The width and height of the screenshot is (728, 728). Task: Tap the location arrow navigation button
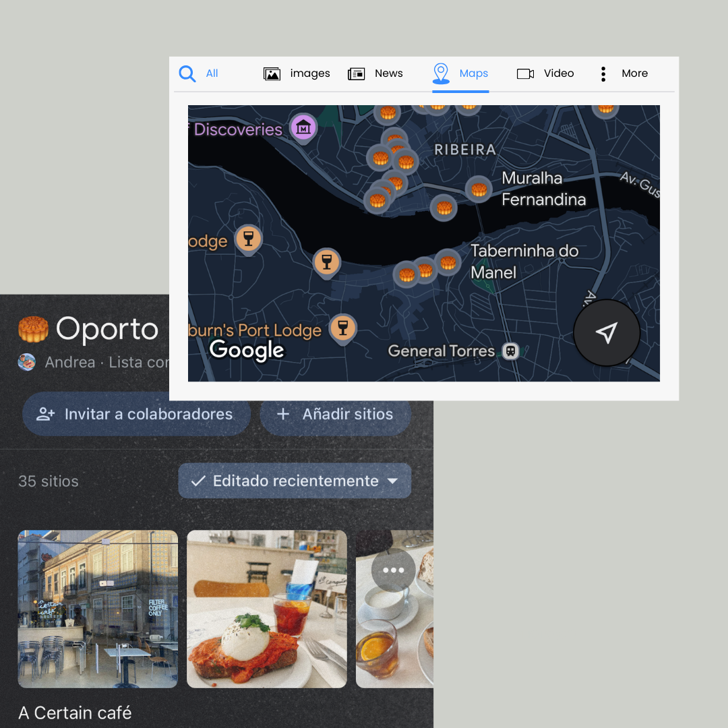[x=607, y=332]
